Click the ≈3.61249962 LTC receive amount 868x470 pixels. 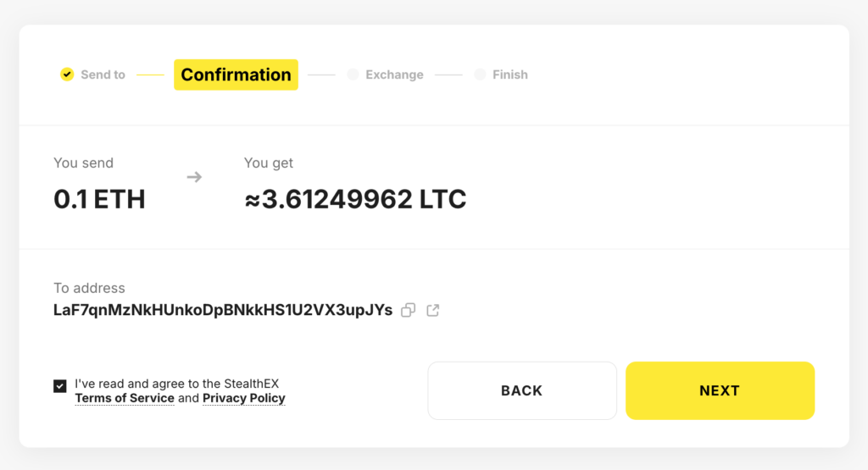(355, 199)
